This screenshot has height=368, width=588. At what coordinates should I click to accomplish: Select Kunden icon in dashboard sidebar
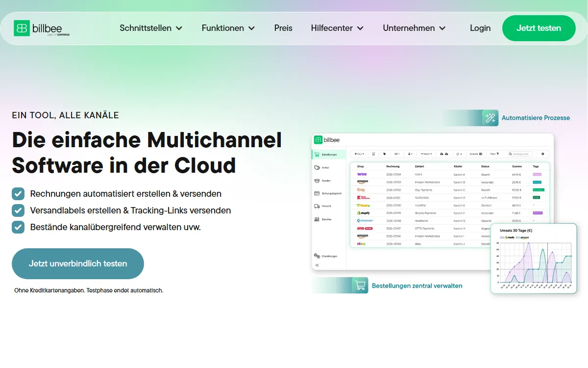click(317, 181)
